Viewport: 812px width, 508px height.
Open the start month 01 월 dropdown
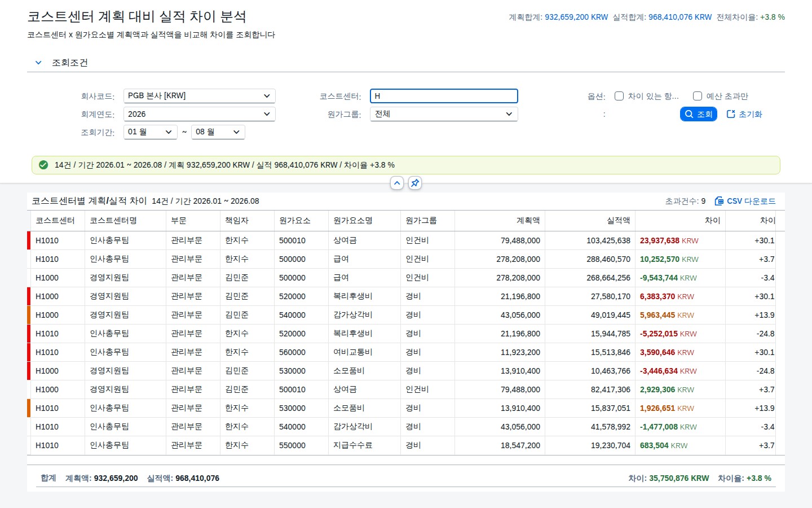[151, 132]
